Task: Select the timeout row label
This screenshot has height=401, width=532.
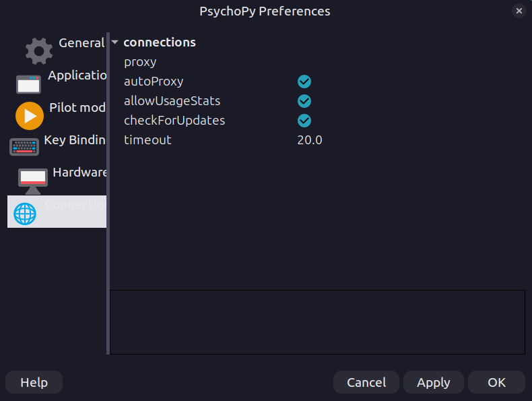Action: [x=147, y=140]
